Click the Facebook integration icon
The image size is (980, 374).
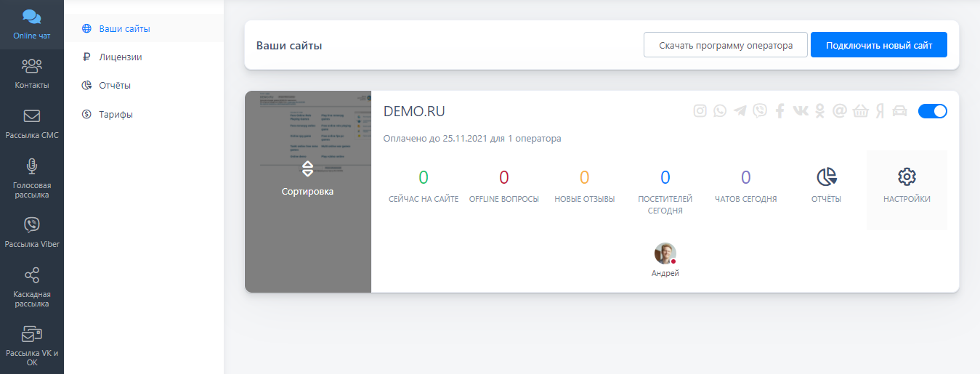point(780,111)
